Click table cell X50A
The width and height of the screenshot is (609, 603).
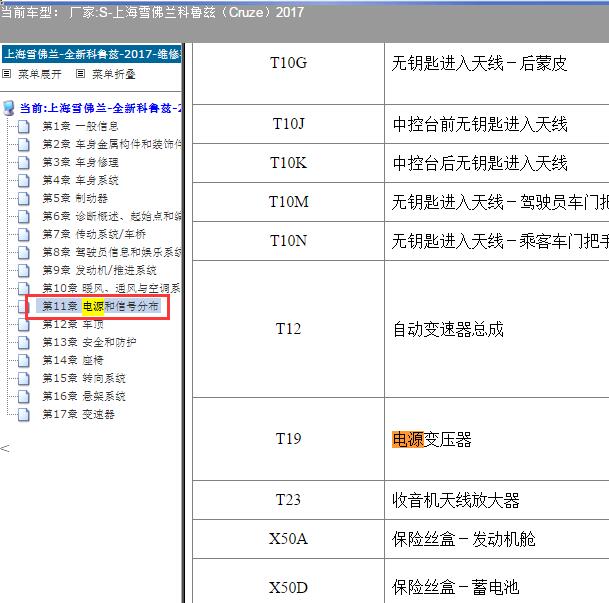click(x=288, y=539)
